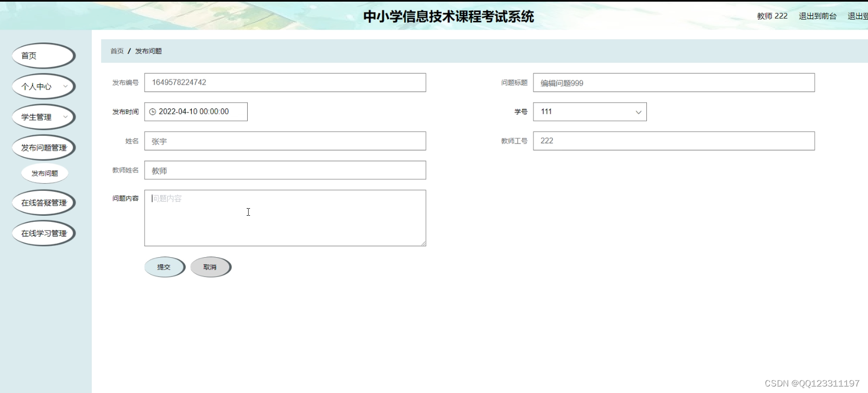The image size is (868, 393).
Task: Focus the 教师工号 input containing 222
Action: click(674, 141)
